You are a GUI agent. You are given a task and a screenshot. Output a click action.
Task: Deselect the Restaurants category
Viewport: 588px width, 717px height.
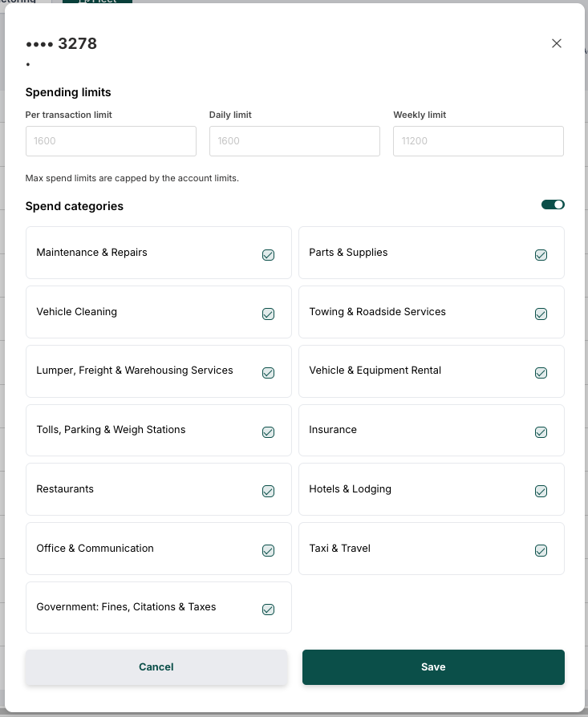[x=268, y=492]
